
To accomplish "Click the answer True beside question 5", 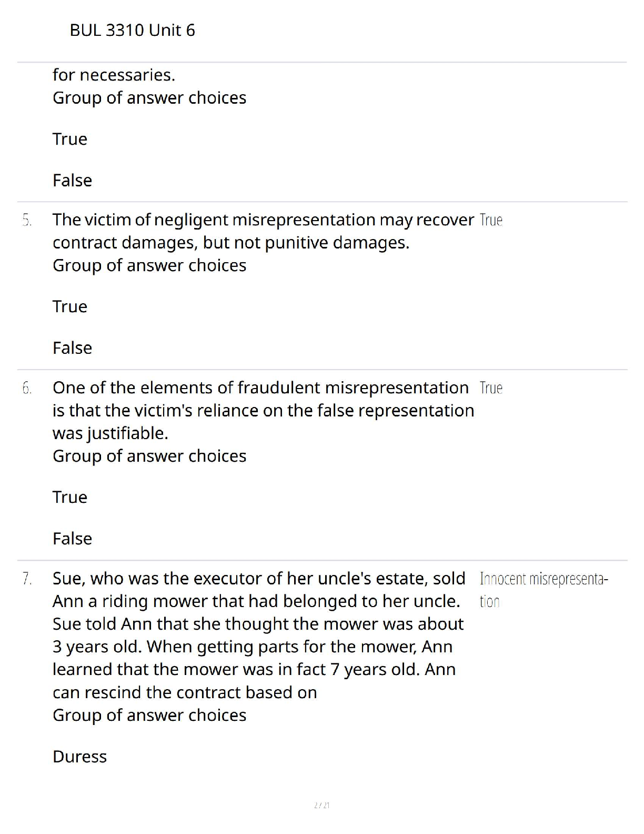I will click(x=491, y=220).
